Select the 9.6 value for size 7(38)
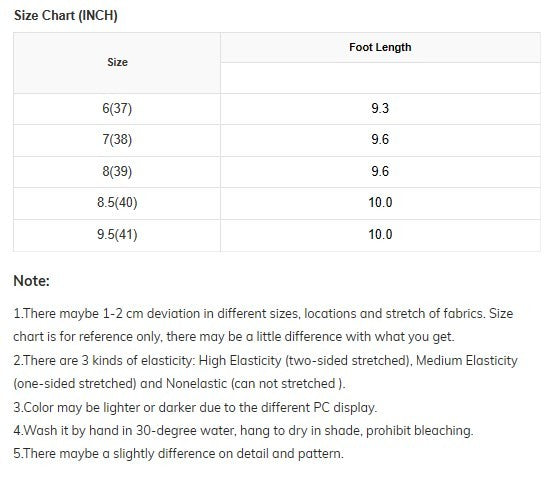The width and height of the screenshot is (551, 489). pyautogui.click(x=380, y=140)
